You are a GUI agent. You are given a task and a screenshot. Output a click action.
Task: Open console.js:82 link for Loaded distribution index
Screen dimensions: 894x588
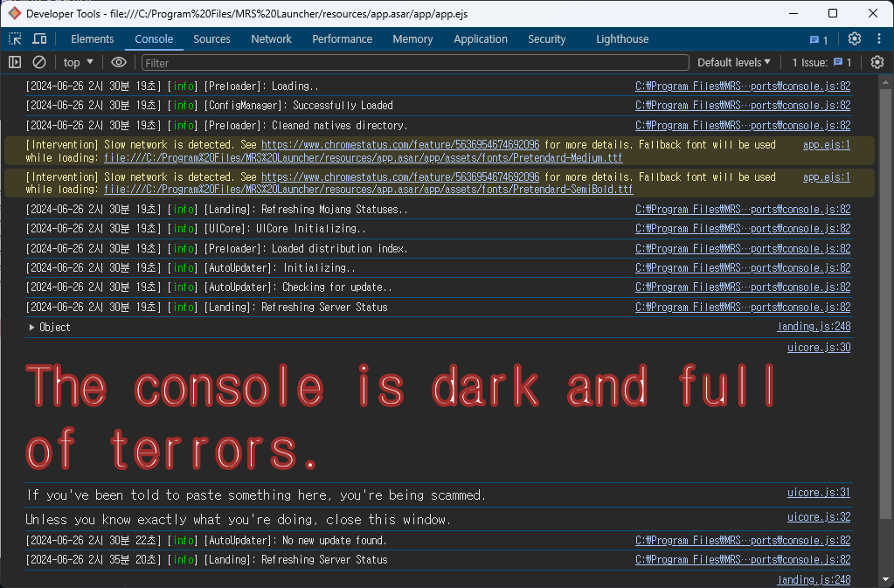743,249
